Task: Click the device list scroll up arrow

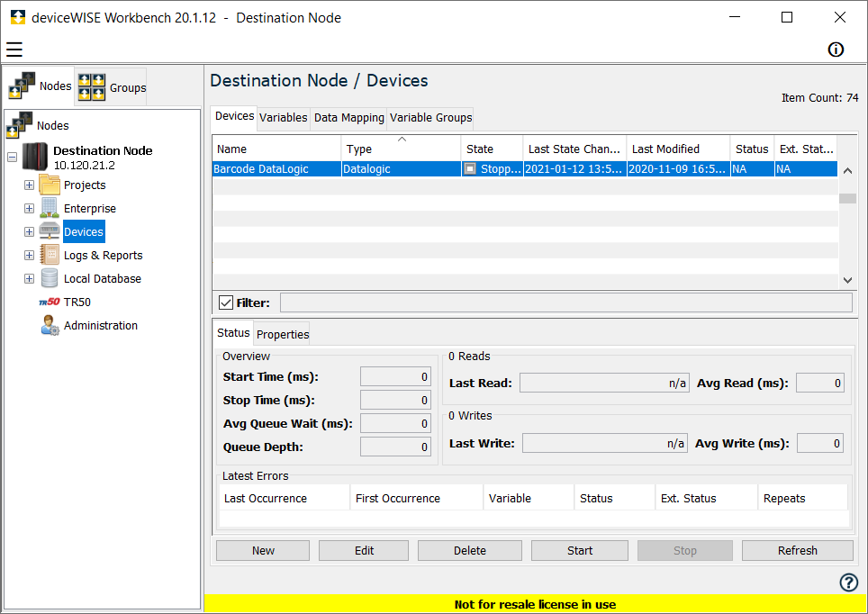Action: (x=847, y=171)
